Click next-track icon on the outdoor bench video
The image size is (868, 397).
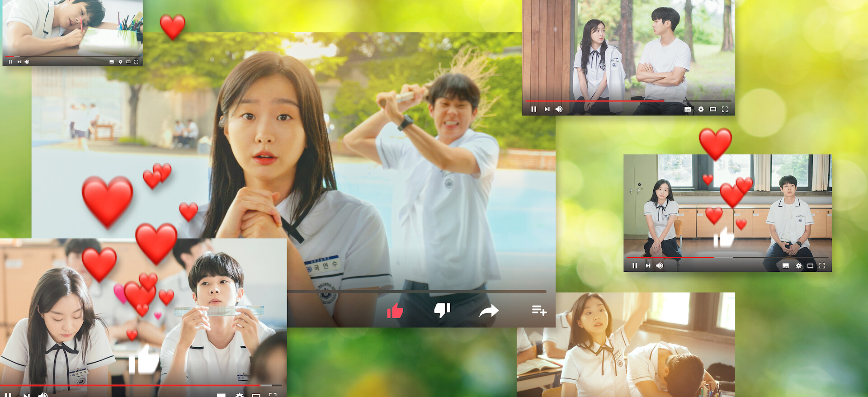(x=547, y=109)
